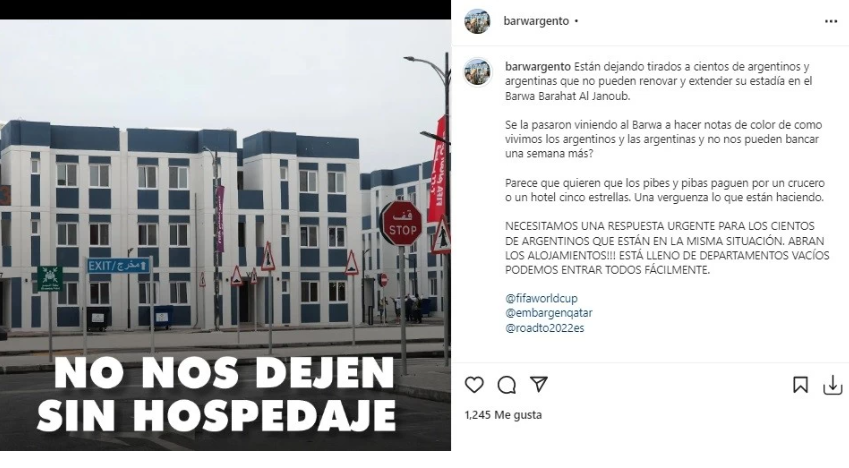The width and height of the screenshot is (849, 468).
Task: Click the post image of the Barwa buildings
Action: pos(225,235)
